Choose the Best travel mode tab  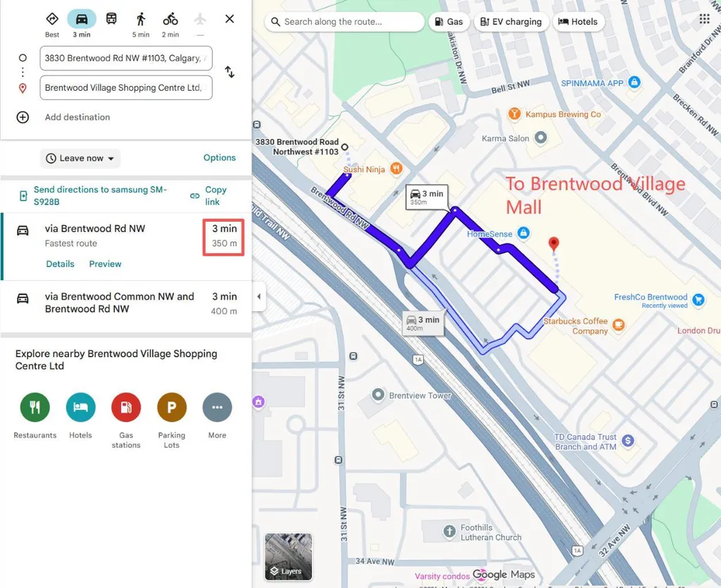[52, 25]
